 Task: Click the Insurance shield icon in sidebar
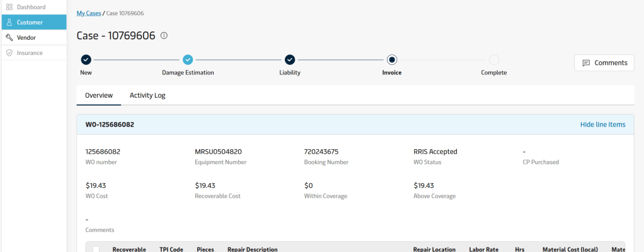[9, 53]
